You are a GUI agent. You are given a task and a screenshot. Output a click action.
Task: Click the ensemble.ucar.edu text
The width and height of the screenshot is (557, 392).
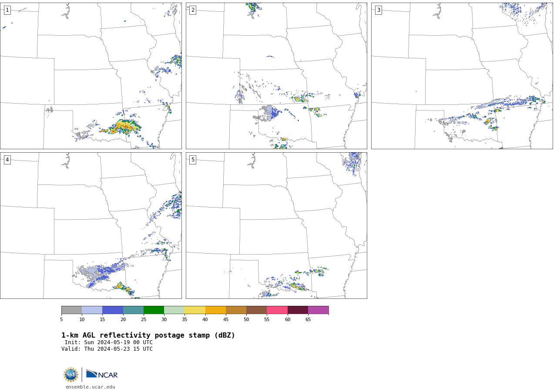[91, 387]
